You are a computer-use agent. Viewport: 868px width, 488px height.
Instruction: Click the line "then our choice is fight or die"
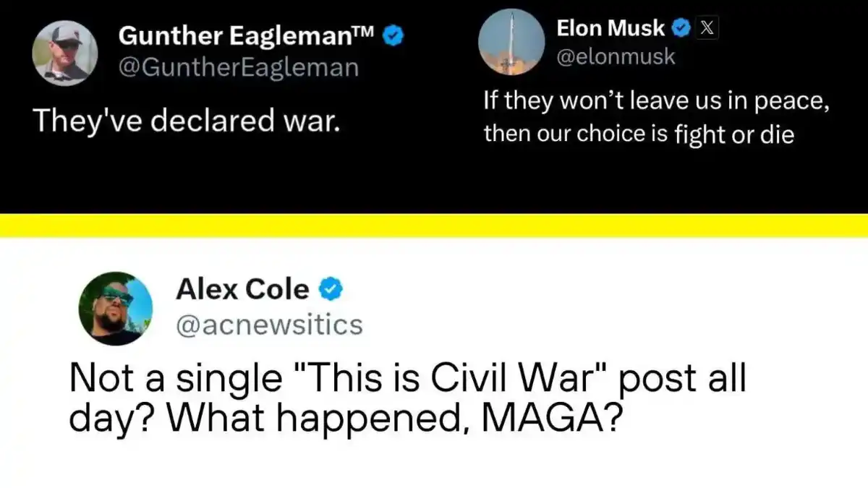point(639,134)
